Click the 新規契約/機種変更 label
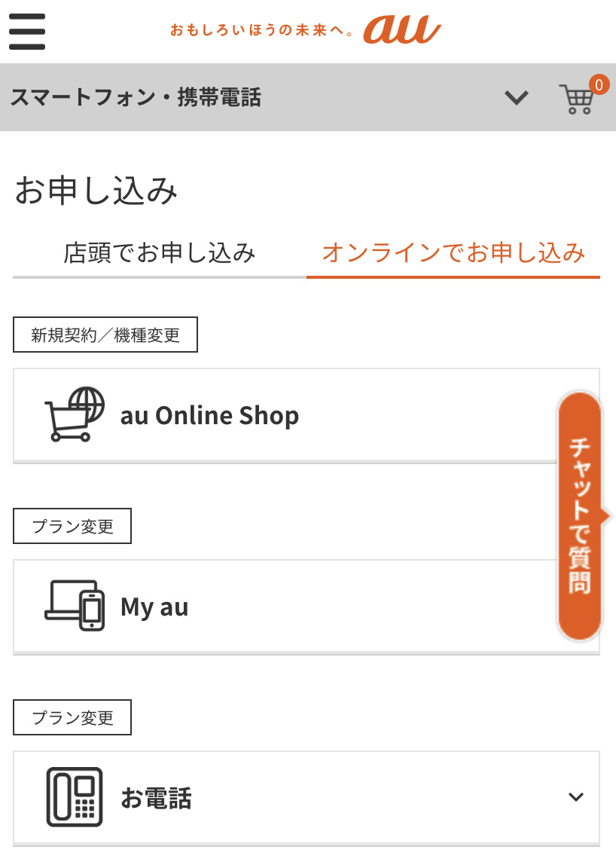The image size is (616, 865). tap(105, 335)
